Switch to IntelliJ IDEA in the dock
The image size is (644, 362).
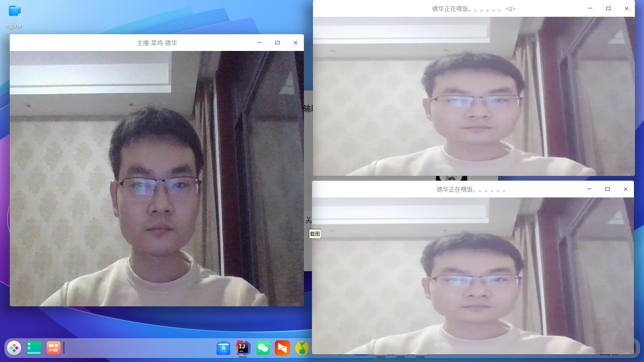tap(243, 348)
